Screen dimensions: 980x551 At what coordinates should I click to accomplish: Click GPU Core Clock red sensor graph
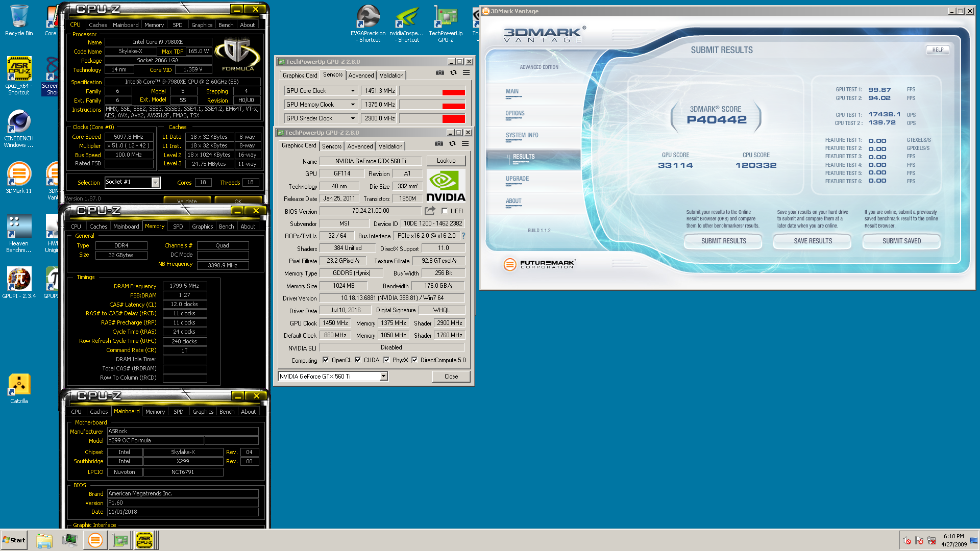point(432,91)
